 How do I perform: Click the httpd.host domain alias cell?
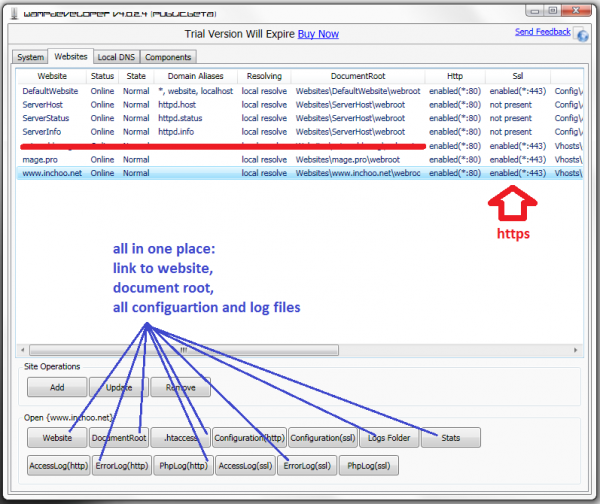177,105
